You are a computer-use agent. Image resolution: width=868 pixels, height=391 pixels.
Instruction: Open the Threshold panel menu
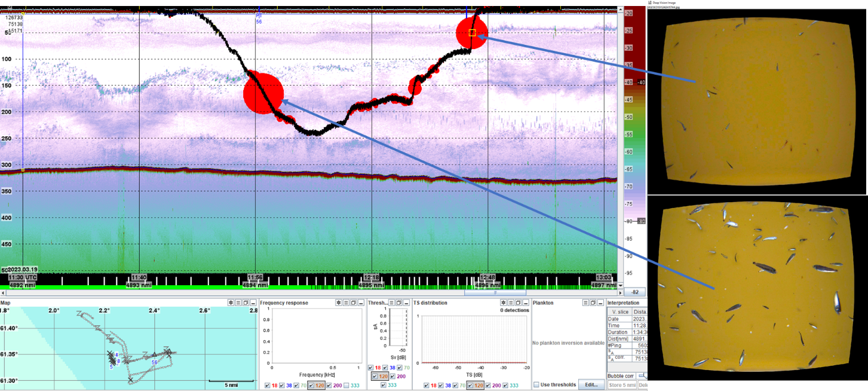pos(391,303)
